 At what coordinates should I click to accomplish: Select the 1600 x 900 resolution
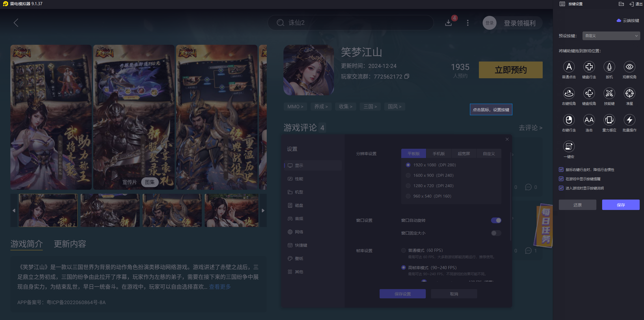(408, 175)
